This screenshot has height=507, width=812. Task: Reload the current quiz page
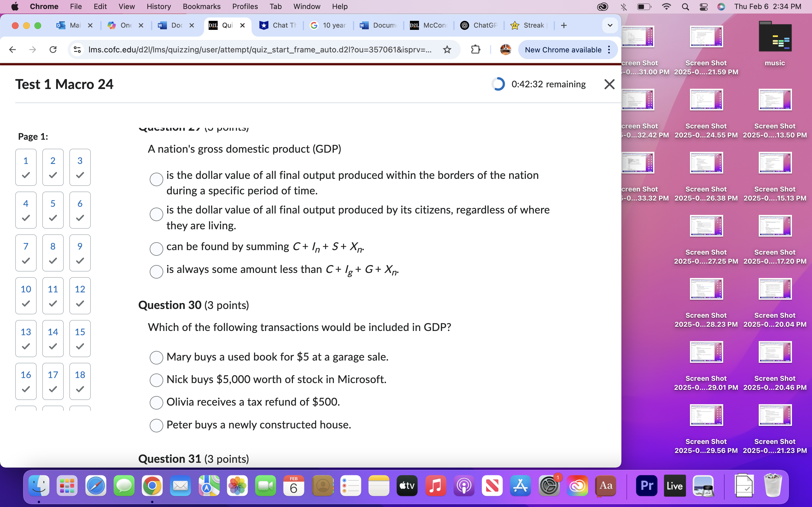point(53,50)
